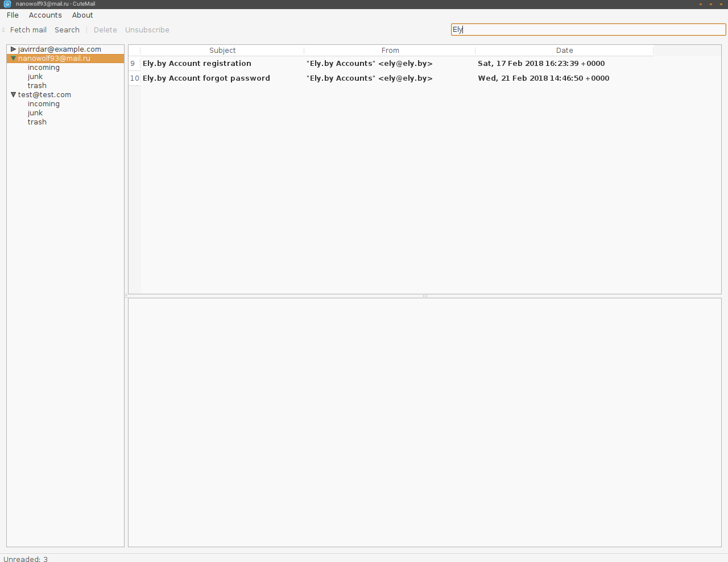This screenshot has width=728, height=562.
Task: Click the toolbar grip handle
Action: pos(3,30)
